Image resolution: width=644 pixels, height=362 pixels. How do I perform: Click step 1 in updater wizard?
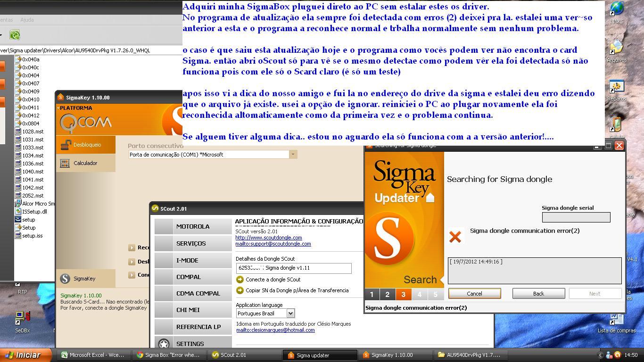point(372,295)
